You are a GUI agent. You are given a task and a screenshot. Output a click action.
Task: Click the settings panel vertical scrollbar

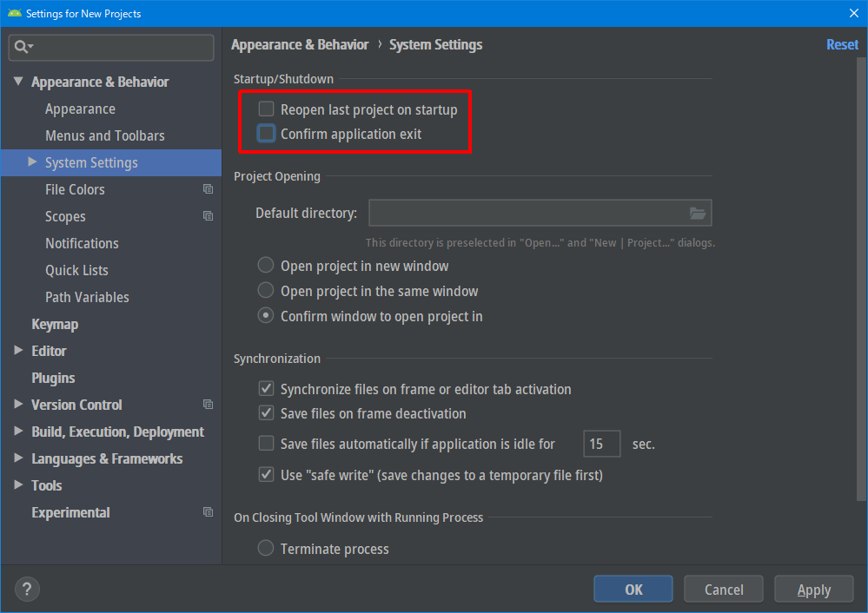pos(861,280)
